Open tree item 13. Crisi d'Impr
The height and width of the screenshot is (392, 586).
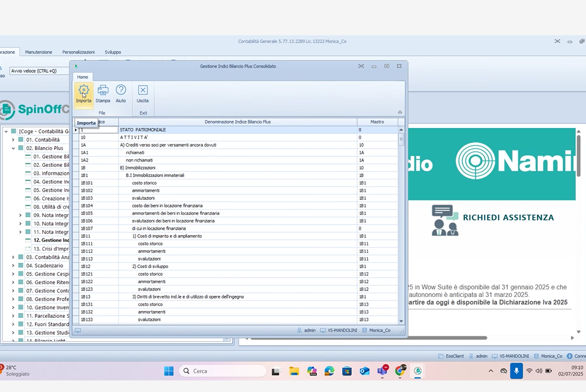[51, 248]
